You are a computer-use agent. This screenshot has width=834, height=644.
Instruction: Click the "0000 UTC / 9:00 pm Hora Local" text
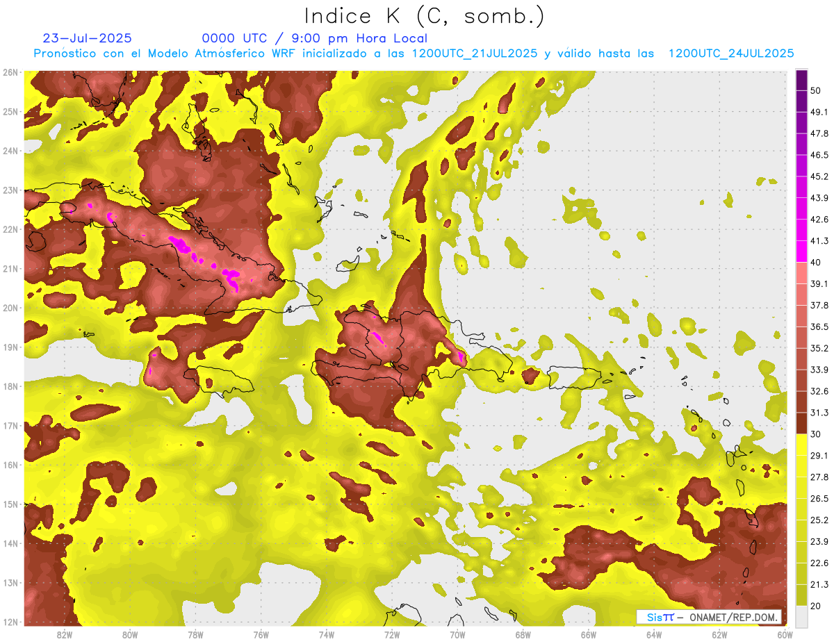314,38
